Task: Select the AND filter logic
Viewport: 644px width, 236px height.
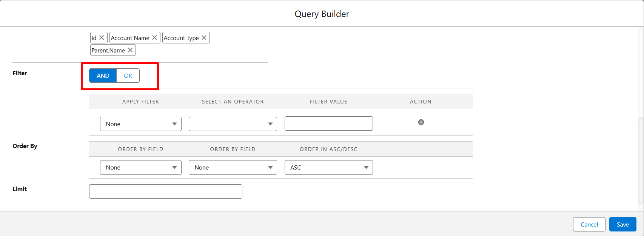Action: (x=103, y=76)
